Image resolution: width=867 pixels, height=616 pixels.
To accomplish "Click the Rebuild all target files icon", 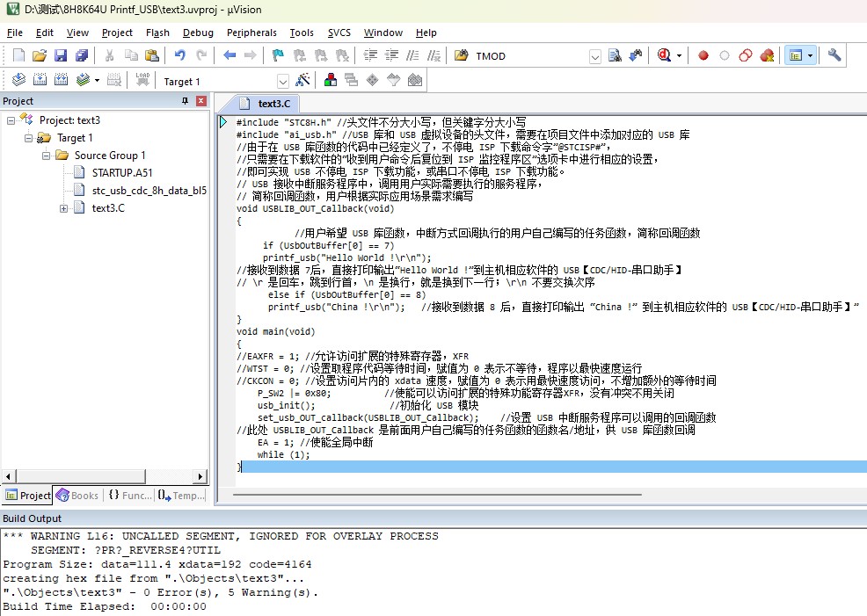I will 61,81.
